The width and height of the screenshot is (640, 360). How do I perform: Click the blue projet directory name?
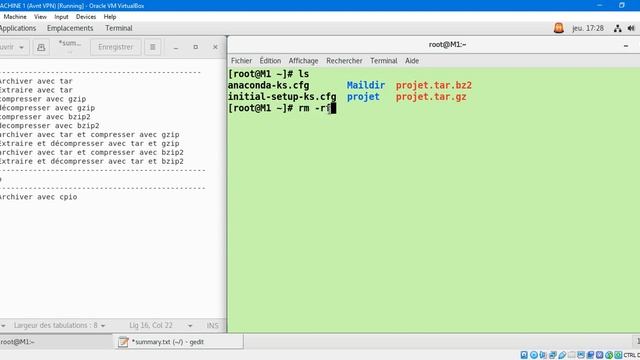(x=363, y=97)
